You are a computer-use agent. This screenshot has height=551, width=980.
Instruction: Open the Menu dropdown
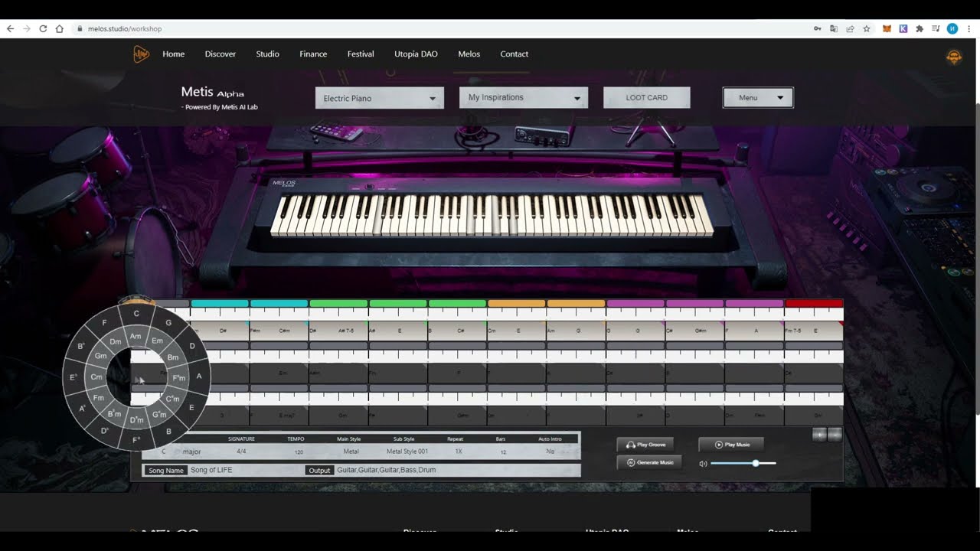pos(758,98)
